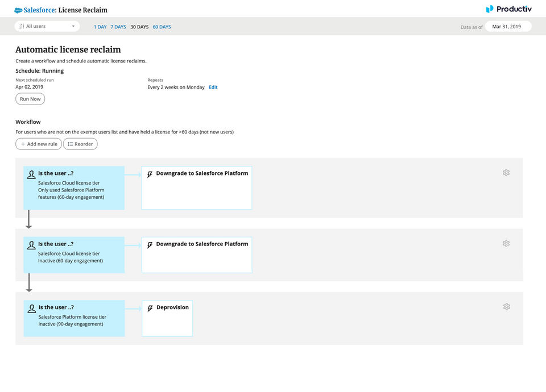Viewport: 546px width, 392px height.
Task: Click lightning icon beside Deprovision action
Action: [150, 308]
